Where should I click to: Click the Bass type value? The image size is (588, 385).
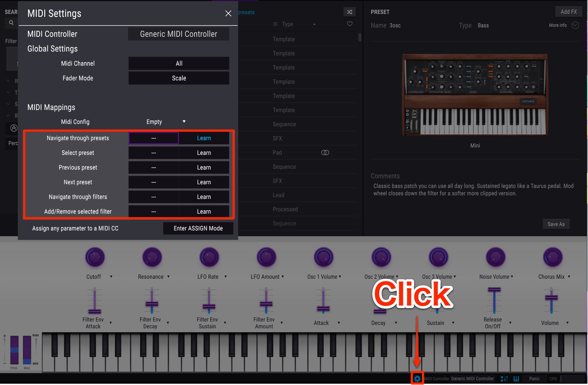pos(483,25)
